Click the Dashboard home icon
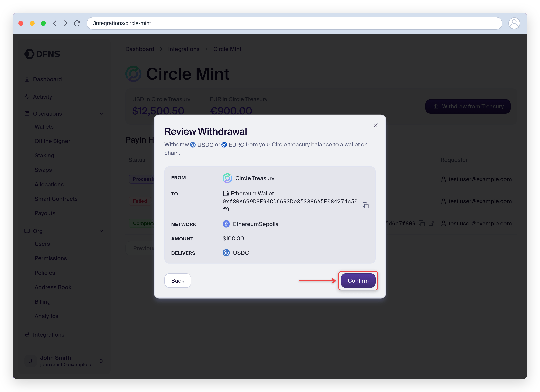This screenshot has width=540, height=392. (27, 79)
